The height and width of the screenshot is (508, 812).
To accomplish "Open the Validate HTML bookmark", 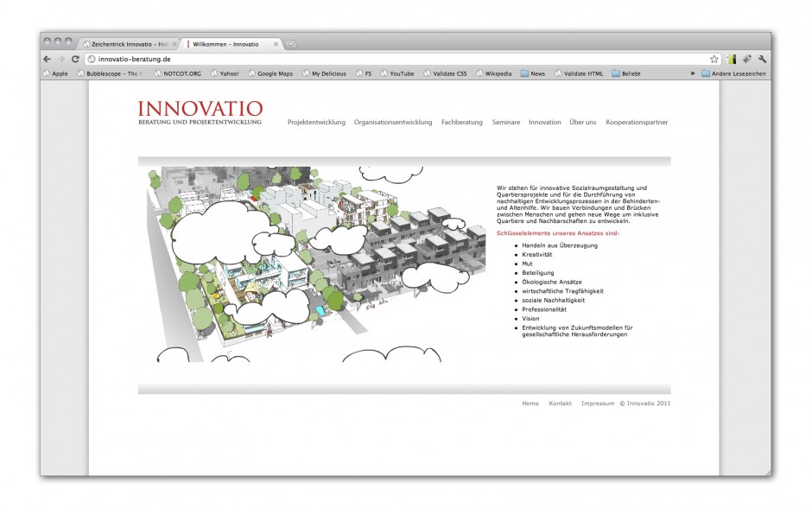I will (x=579, y=73).
